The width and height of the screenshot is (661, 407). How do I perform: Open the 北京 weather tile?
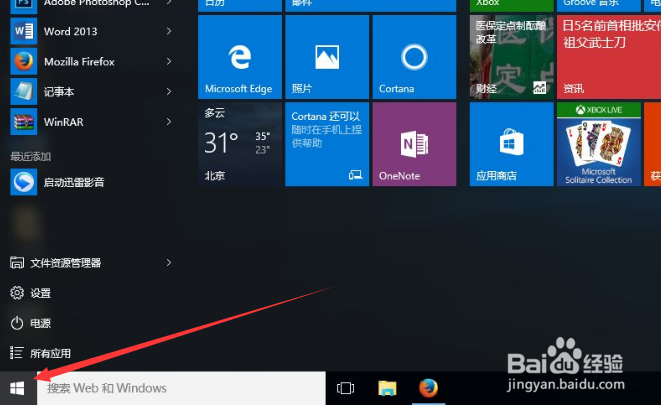pyautogui.click(x=240, y=144)
